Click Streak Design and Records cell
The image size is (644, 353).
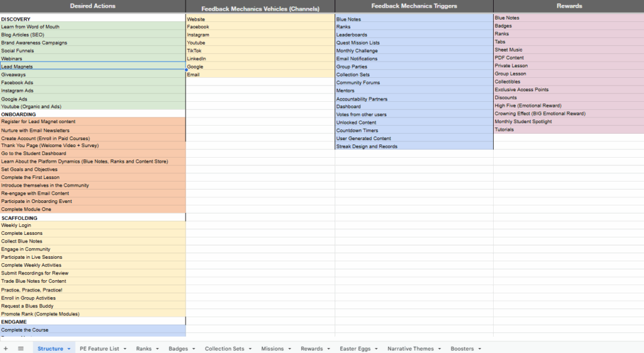point(414,146)
